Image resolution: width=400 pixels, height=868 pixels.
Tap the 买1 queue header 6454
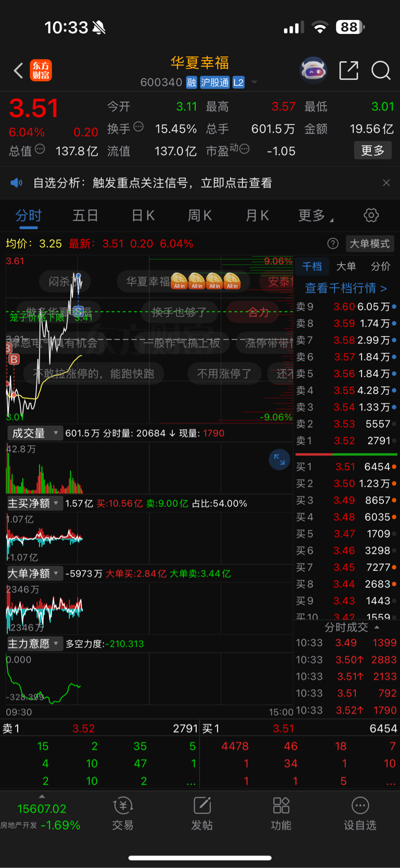(300, 728)
